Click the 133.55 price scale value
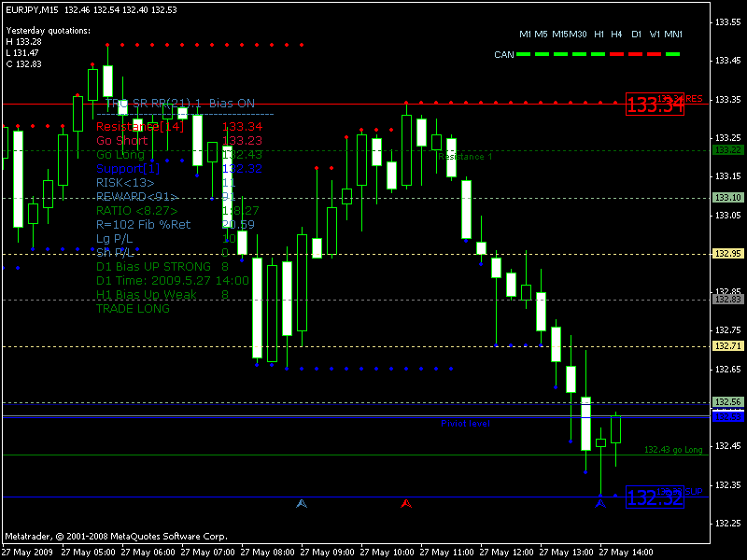Viewport: 747px width, 560px height. pos(728,21)
